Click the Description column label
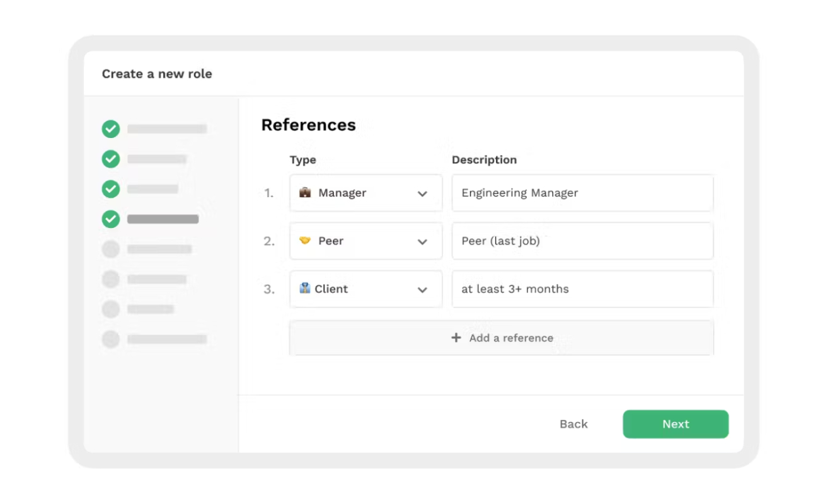Viewport: 828px width, 504px height. 484,160
